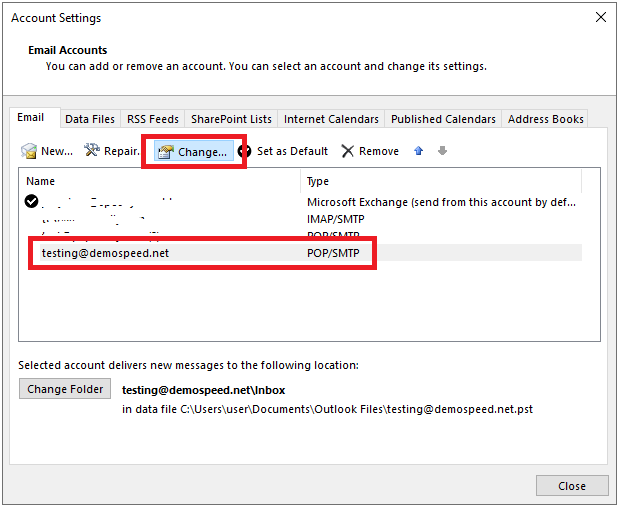The image size is (620, 507).
Task: Switch to Address Books tab
Action: [545, 119]
